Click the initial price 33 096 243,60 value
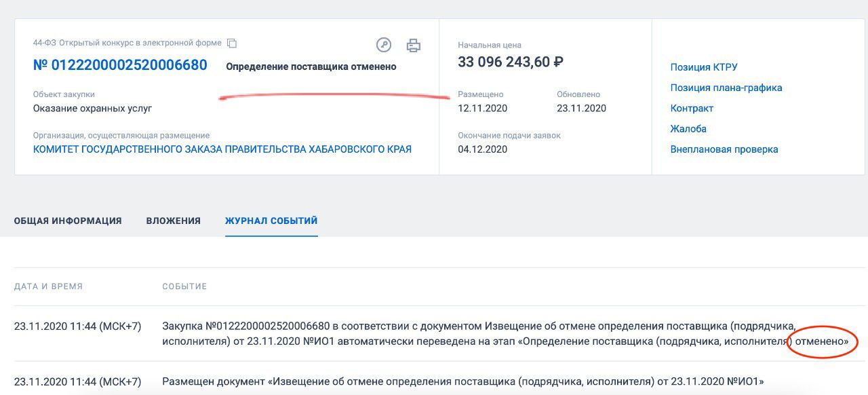This screenshot has width=868, height=395. coord(511,62)
